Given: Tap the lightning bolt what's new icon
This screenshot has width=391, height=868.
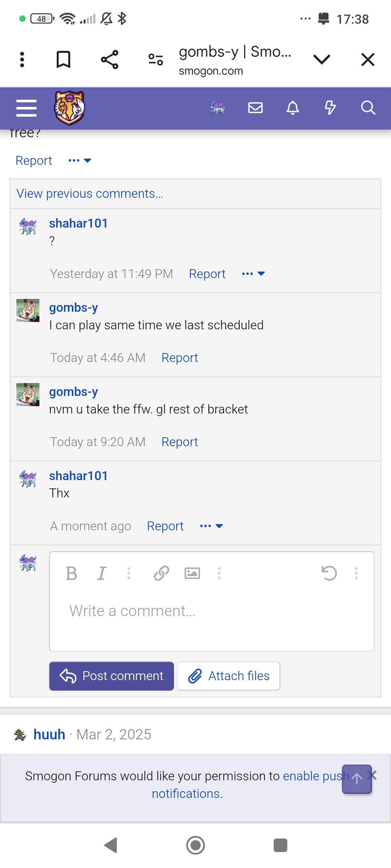Looking at the screenshot, I should tap(330, 108).
